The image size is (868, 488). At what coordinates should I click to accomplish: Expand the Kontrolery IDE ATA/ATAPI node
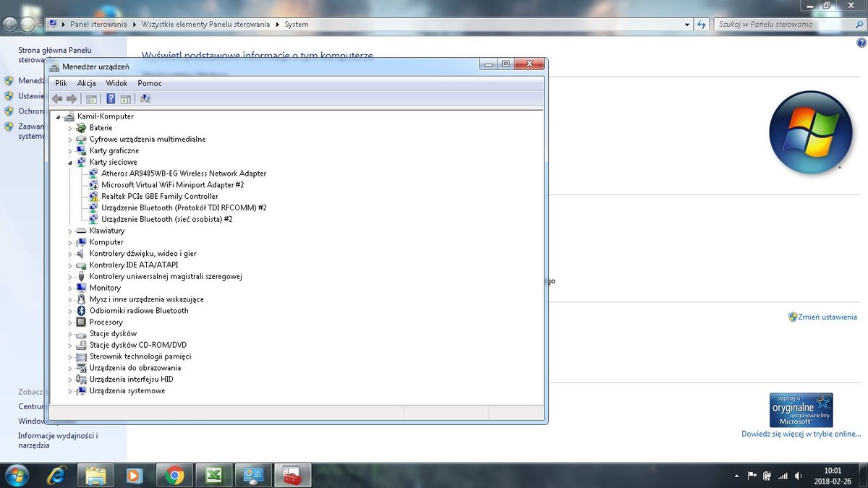coord(70,265)
